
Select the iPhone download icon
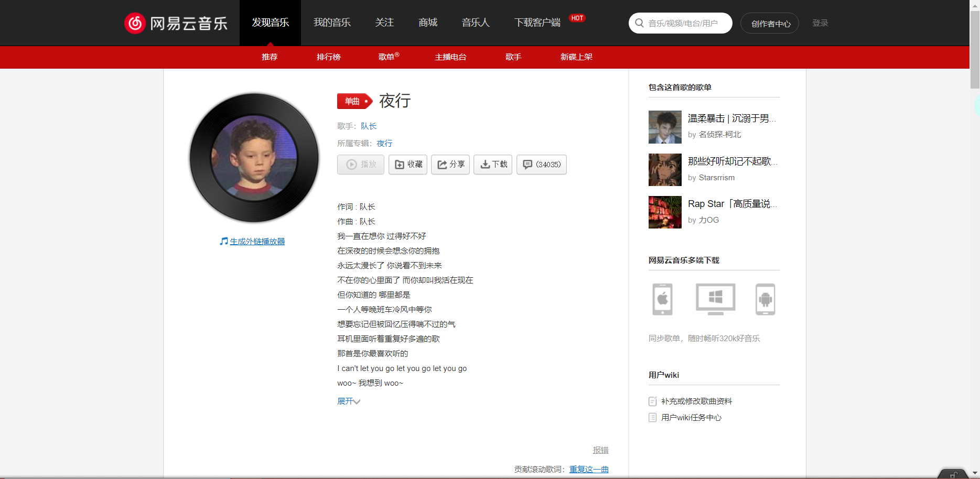(663, 299)
